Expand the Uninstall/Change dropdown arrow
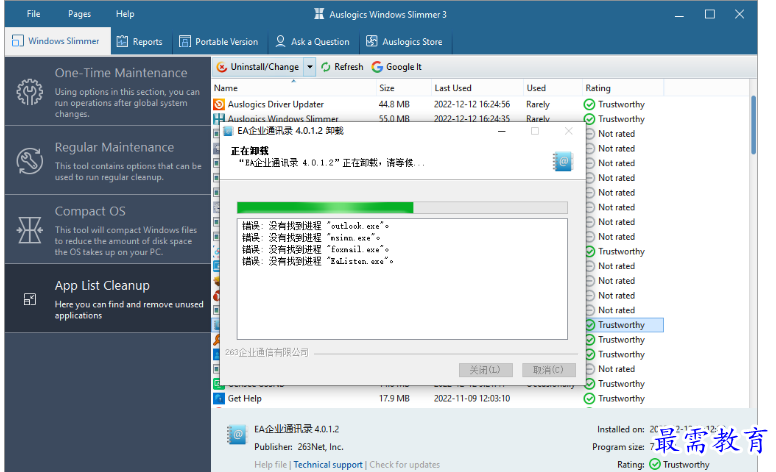776x472 pixels. click(310, 67)
